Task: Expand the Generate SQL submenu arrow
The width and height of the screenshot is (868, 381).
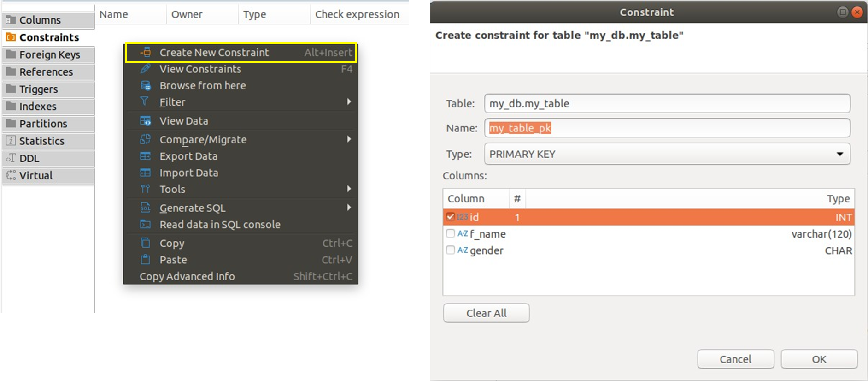Action: click(349, 208)
